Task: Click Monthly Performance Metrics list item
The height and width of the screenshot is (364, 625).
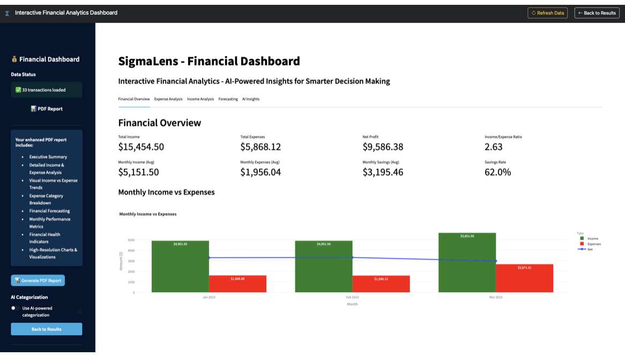Action: 50,223
